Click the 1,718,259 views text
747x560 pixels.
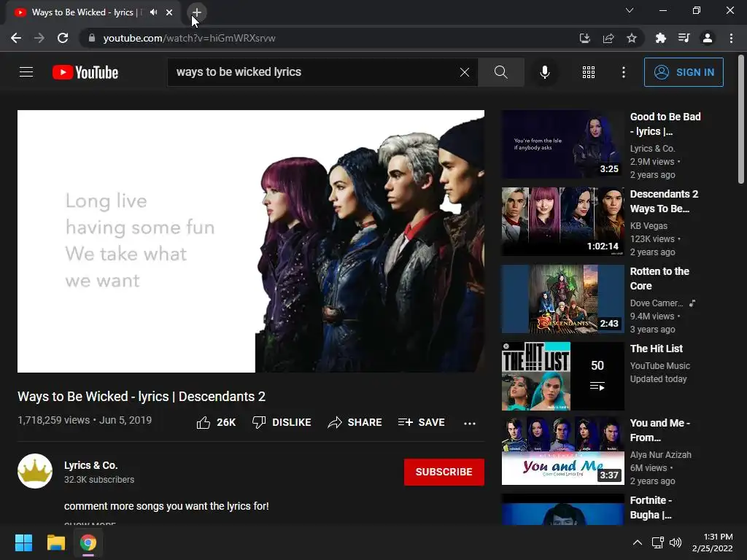(x=54, y=420)
